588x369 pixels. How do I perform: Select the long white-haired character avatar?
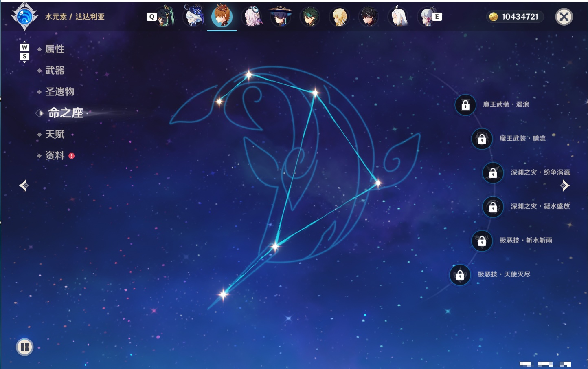point(398,16)
